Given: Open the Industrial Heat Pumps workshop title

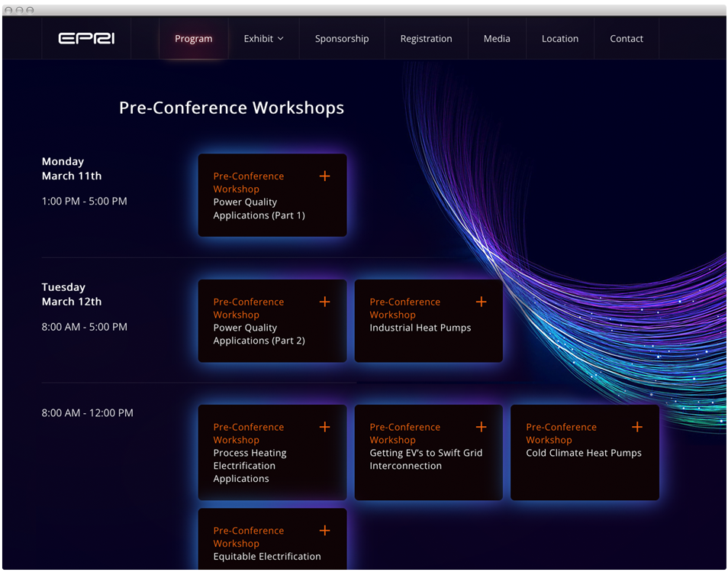Looking at the screenshot, I should click(x=420, y=328).
